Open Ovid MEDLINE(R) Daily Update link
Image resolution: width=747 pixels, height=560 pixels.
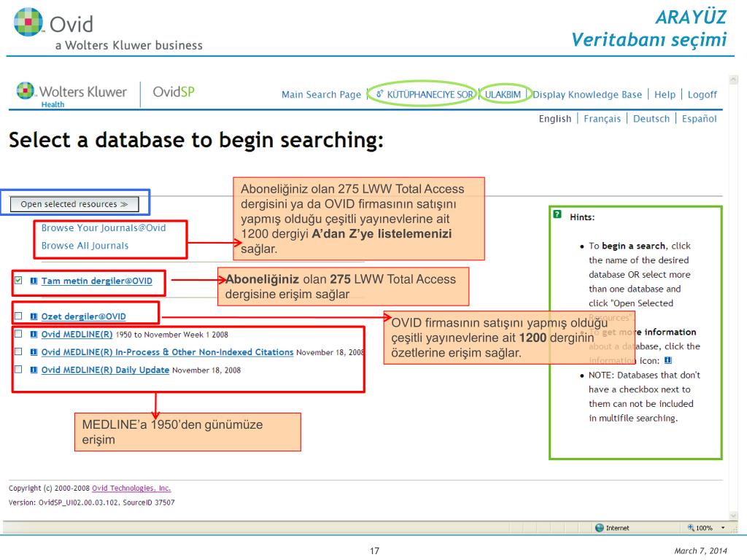pyautogui.click(x=105, y=370)
